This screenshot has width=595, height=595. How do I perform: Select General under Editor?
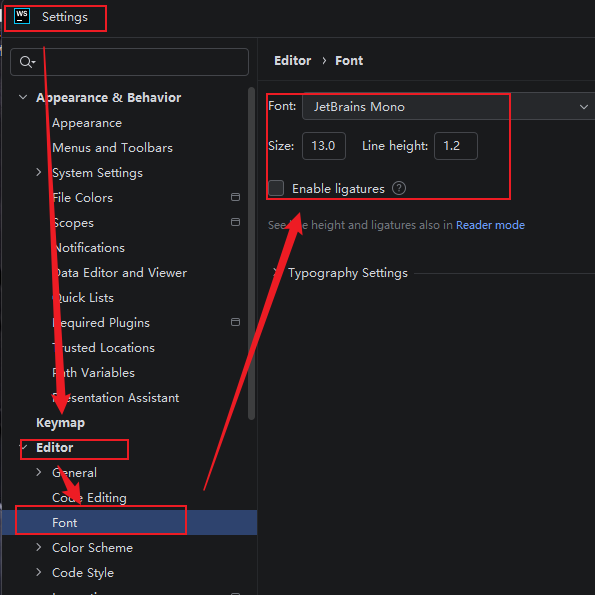(74, 473)
